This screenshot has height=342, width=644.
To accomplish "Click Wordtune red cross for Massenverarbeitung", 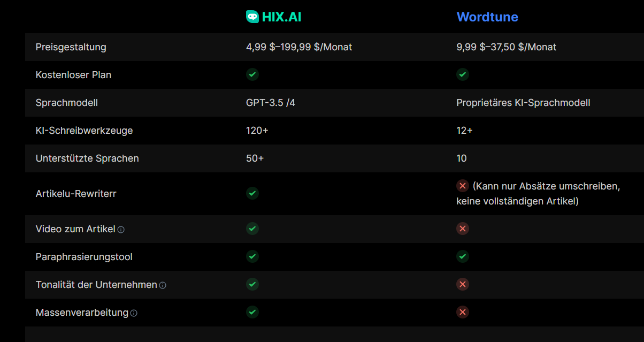I will pos(463,312).
